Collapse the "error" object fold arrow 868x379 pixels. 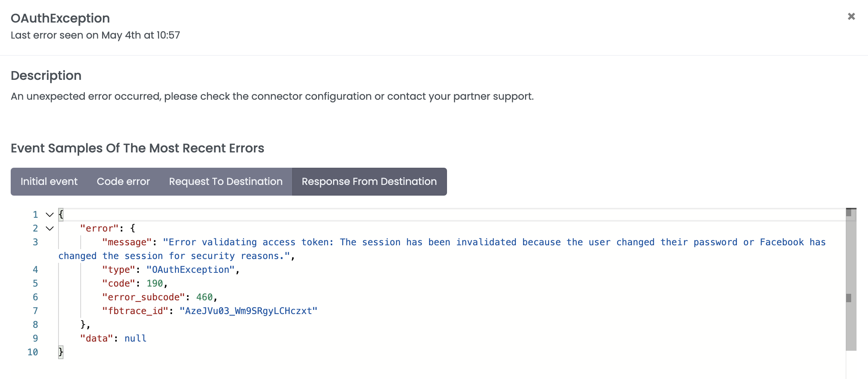coord(50,228)
